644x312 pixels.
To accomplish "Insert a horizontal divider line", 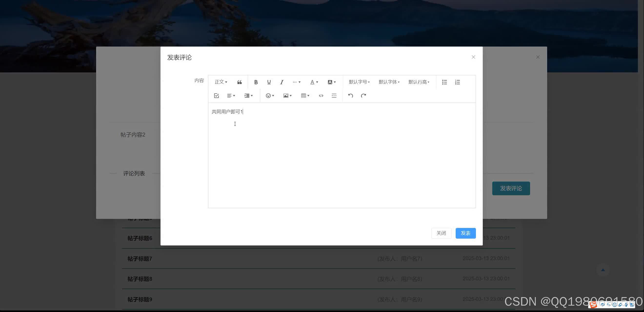I will point(334,95).
